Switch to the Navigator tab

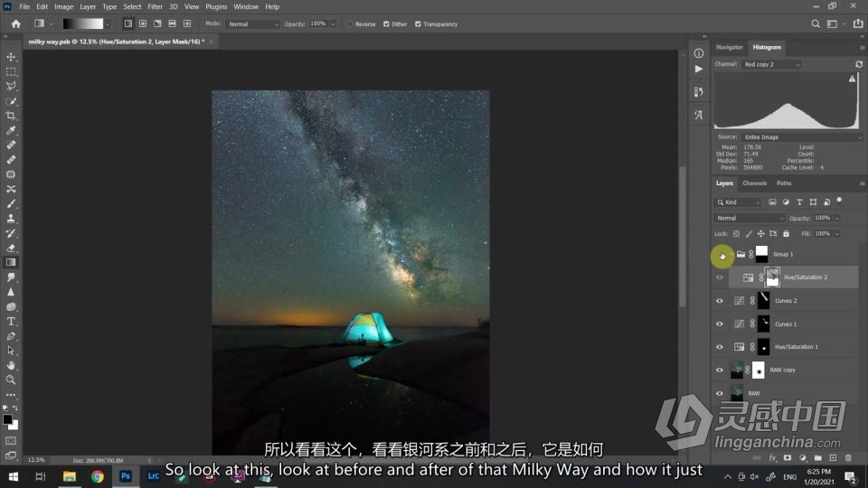tap(729, 48)
